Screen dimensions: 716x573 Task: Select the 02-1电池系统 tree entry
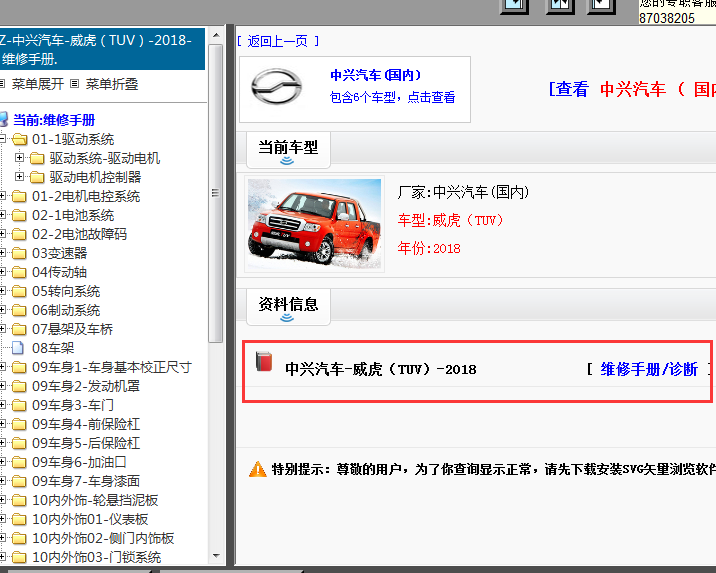pos(73,215)
